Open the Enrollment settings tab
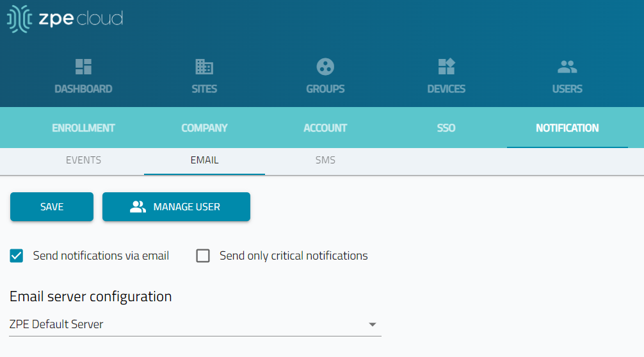Image resolution: width=644 pixels, height=357 pixels. tap(83, 128)
